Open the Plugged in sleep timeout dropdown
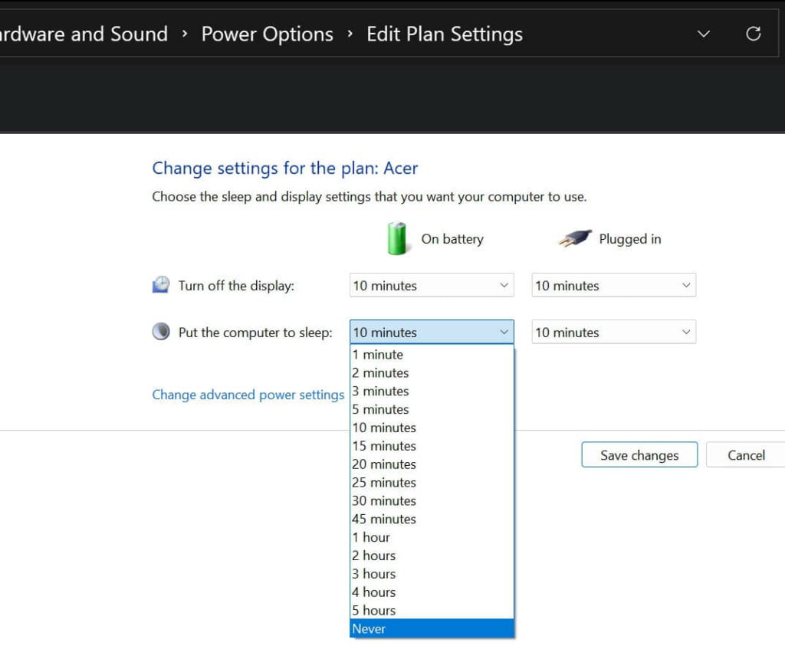Viewport: 785px width, 672px height. [x=613, y=332]
